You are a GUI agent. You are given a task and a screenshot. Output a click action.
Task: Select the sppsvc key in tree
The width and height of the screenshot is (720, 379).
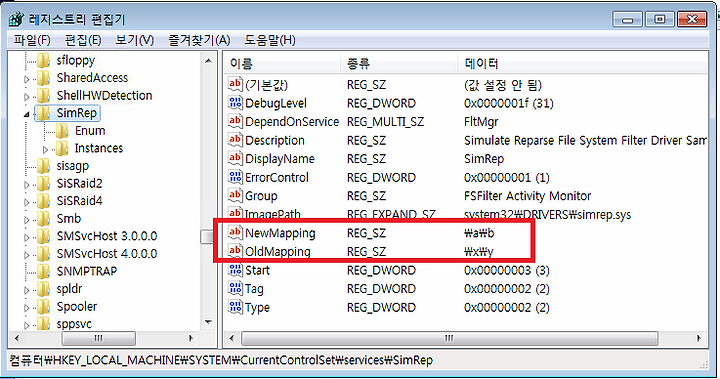click(x=74, y=324)
